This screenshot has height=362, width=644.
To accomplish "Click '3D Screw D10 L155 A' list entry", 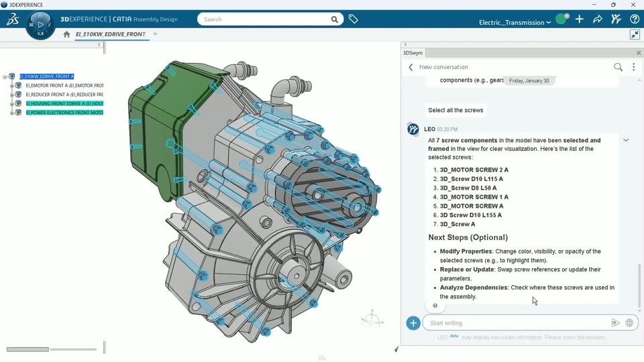I will point(471,215).
